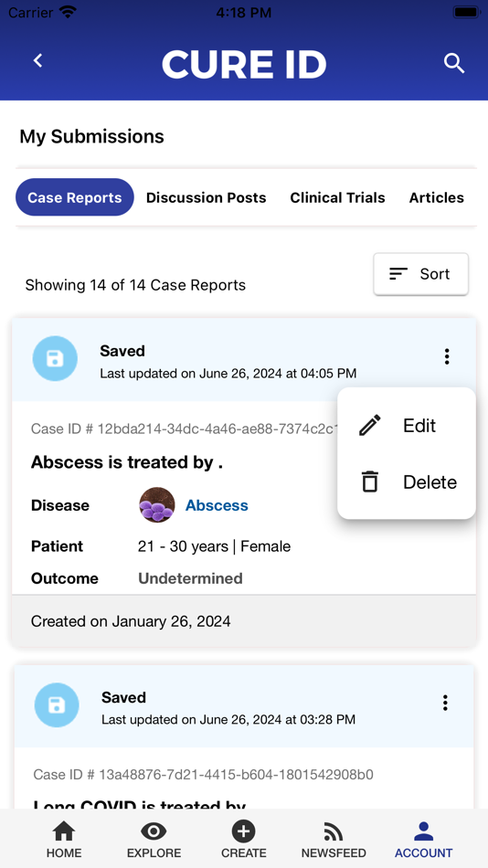488x868 pixels.
Task: Choose Edit from the popup menu
Action: coord(407,426)
